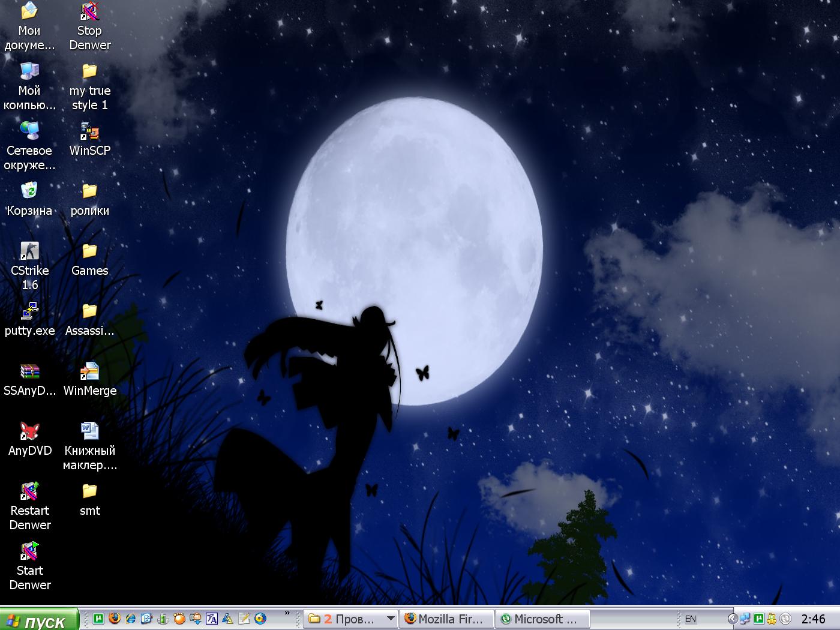Click the font 'A' Quick Launch icon
Viewport: 840px width, 630px height.
pos(212,619)
